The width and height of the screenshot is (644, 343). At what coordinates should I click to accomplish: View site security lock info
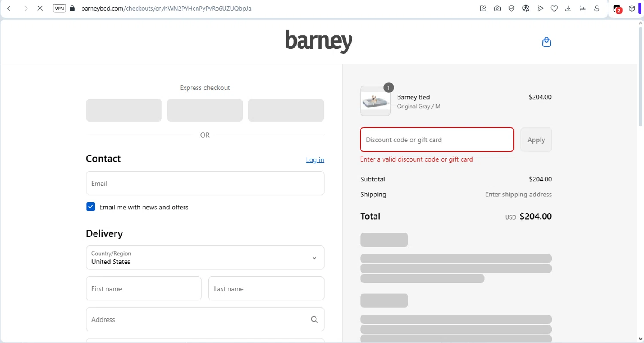point(72,8)
